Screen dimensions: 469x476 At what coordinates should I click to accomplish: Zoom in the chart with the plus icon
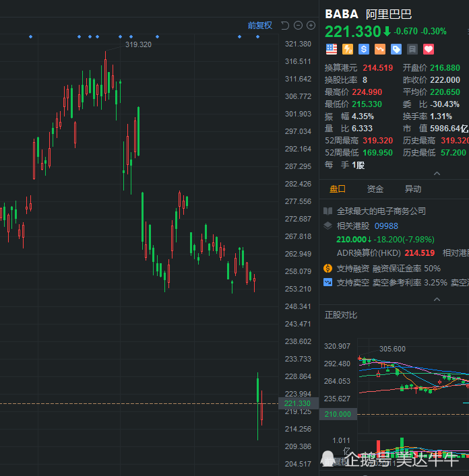point(311,26)
